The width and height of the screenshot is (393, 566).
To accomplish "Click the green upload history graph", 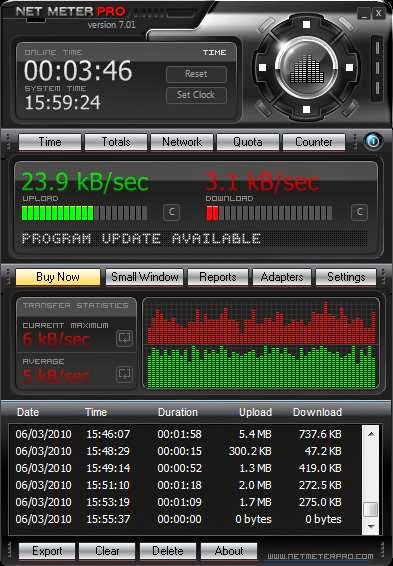I will click(x=262, y=366).
